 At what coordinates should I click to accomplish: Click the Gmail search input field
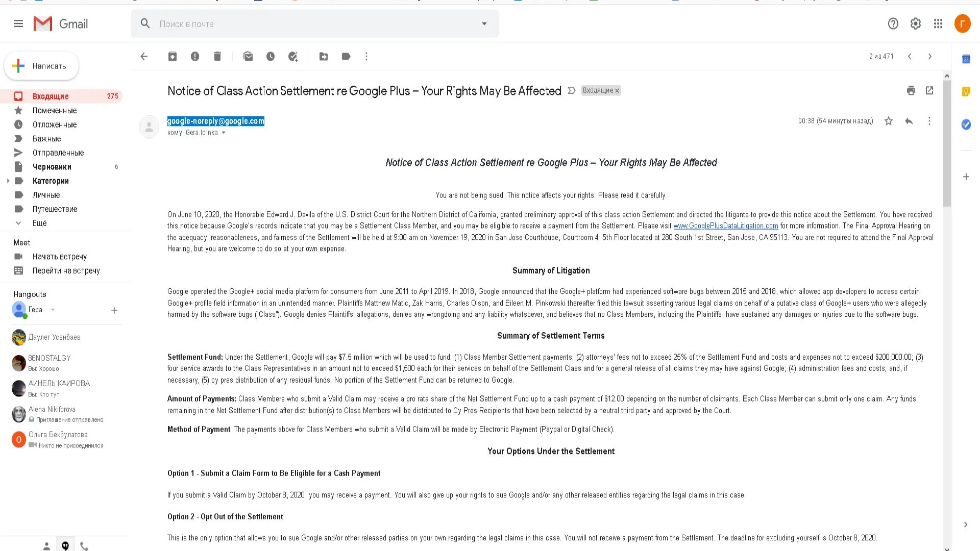pos(315,23)
